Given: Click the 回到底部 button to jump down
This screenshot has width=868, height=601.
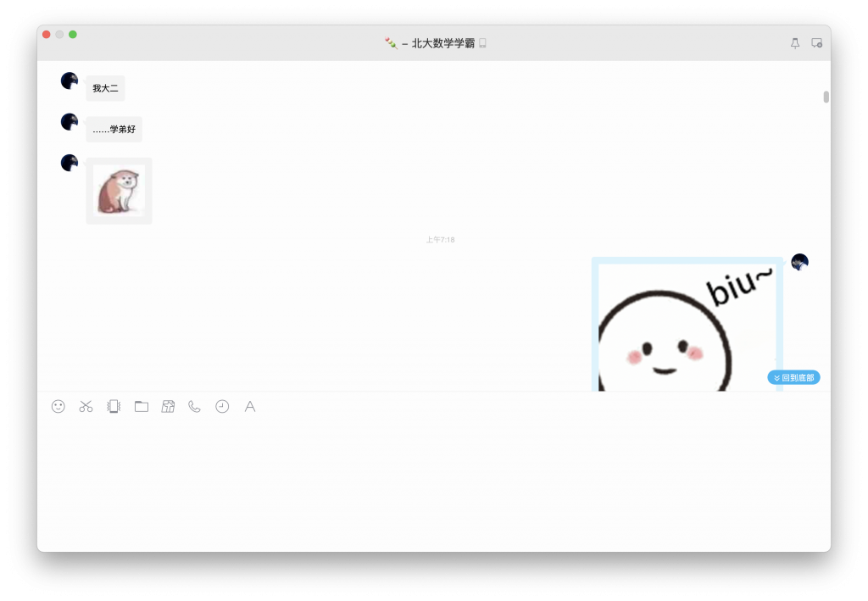Looking at the screenshot, I should pyautogui.click(x=793, y=377).
